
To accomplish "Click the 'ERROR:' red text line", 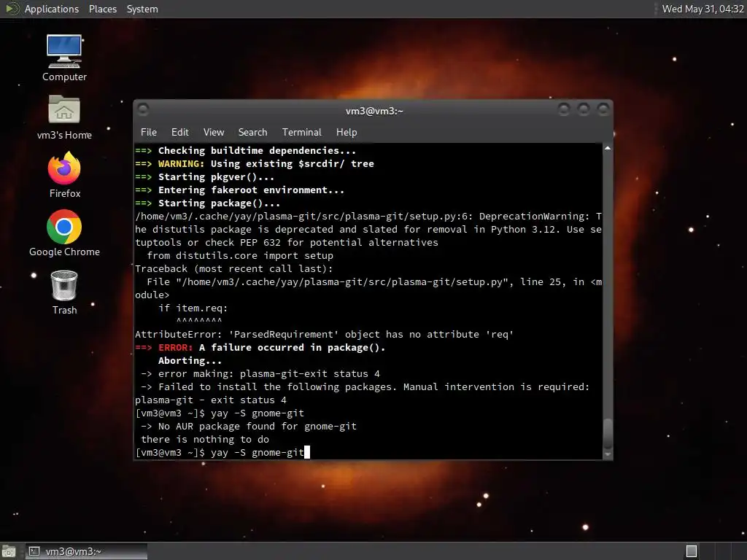I will (x=260, y=348).
